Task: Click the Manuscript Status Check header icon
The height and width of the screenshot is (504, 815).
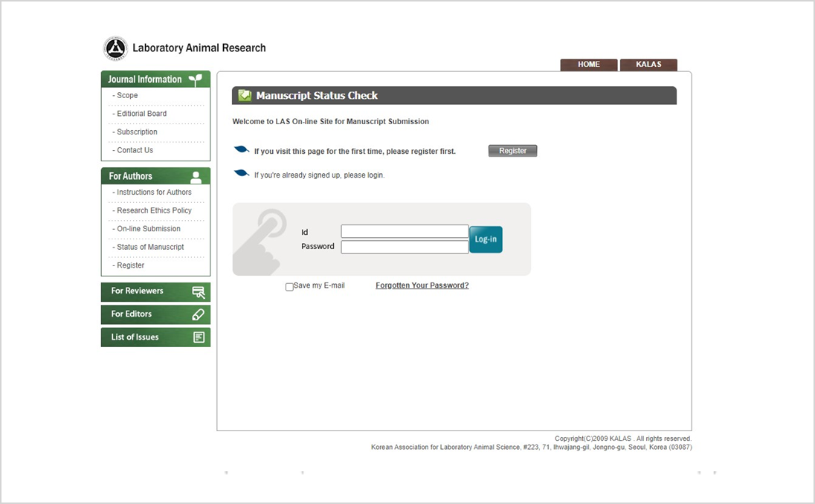Action: (245, 95)
